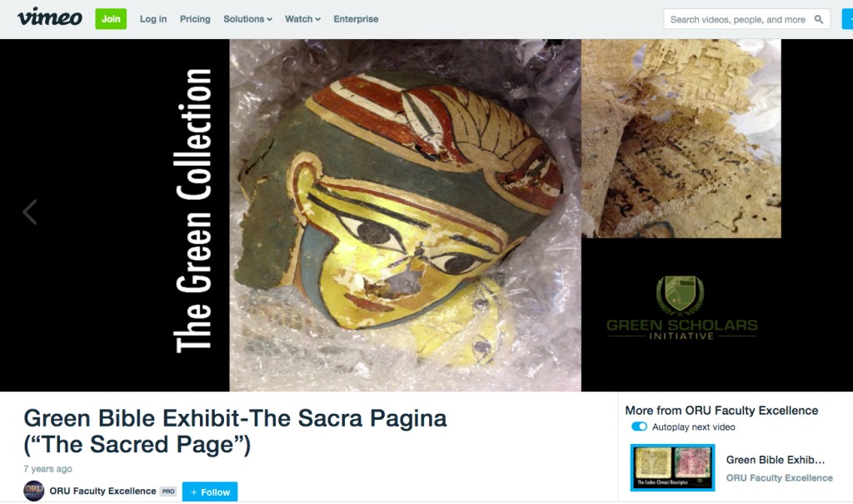Click the search magnifier icon
Image resolution: width=853 pixels, height=504 pixels.
pos(818,20)
